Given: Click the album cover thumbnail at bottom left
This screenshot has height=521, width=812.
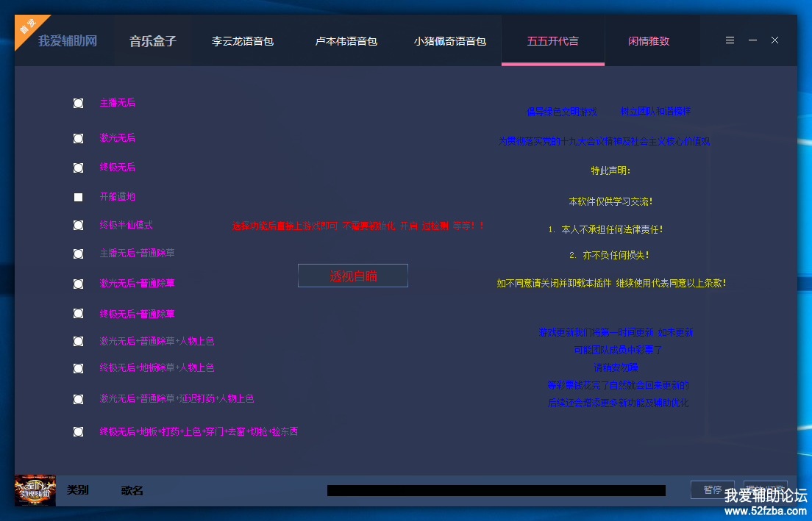Looking at the screenshot, I should (x=35, y=490).
